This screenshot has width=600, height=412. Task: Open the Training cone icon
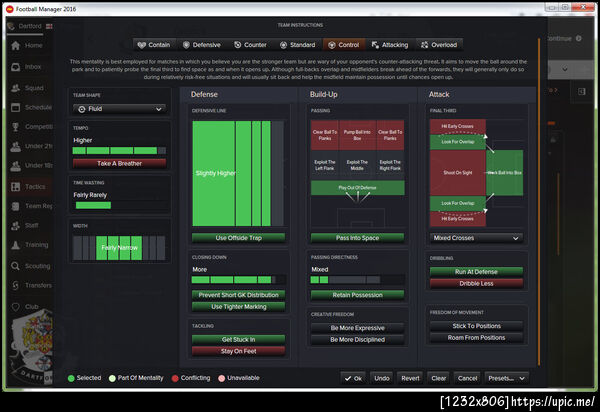[15, 245]
